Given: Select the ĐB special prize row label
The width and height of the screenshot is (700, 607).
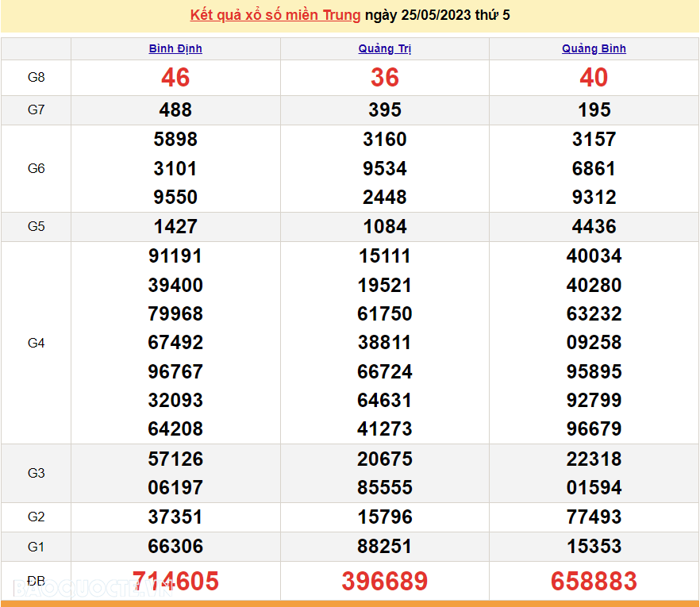Looking at the screenshot, I should tap(36, 581).
